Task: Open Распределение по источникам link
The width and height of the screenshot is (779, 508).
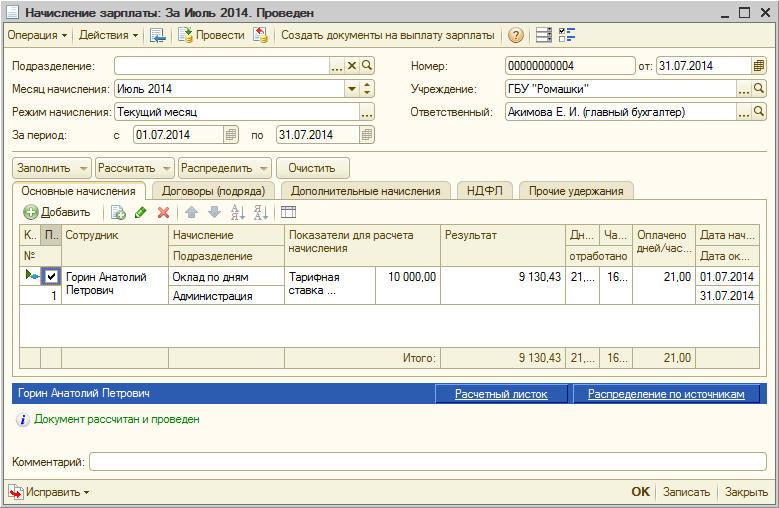Action: [x=666, y=394]
